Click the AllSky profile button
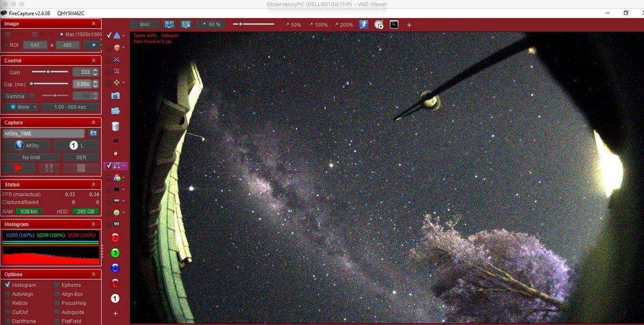 coord(26,146)
